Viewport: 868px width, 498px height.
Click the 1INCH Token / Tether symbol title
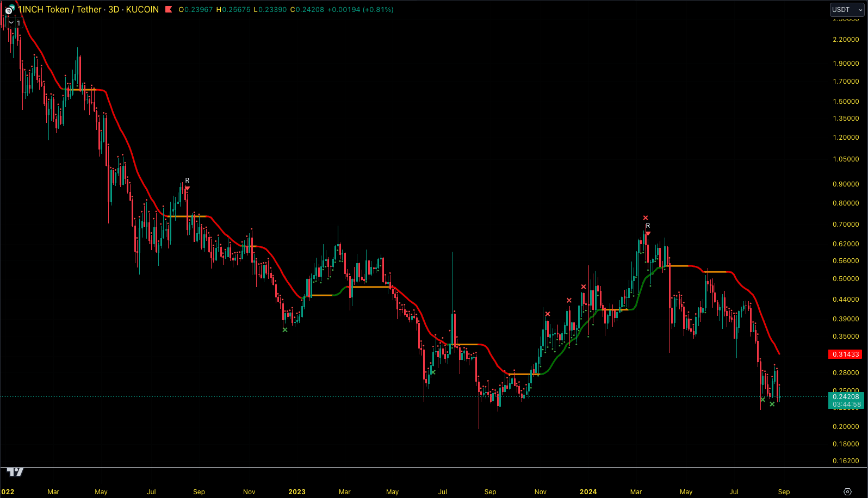59,9
